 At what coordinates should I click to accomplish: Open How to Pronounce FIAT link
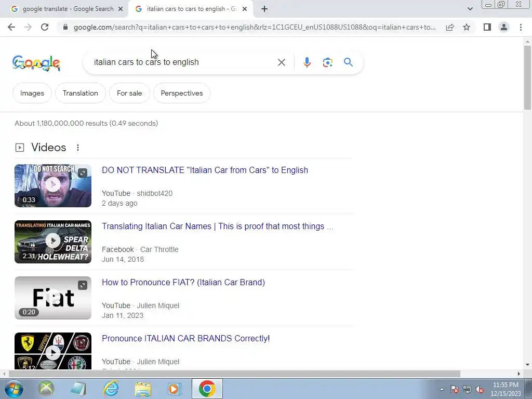[x=183, y=282]
